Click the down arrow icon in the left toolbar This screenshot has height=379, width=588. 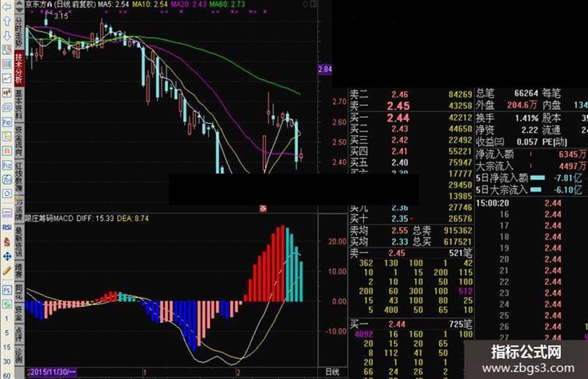(x=7, y=36)
